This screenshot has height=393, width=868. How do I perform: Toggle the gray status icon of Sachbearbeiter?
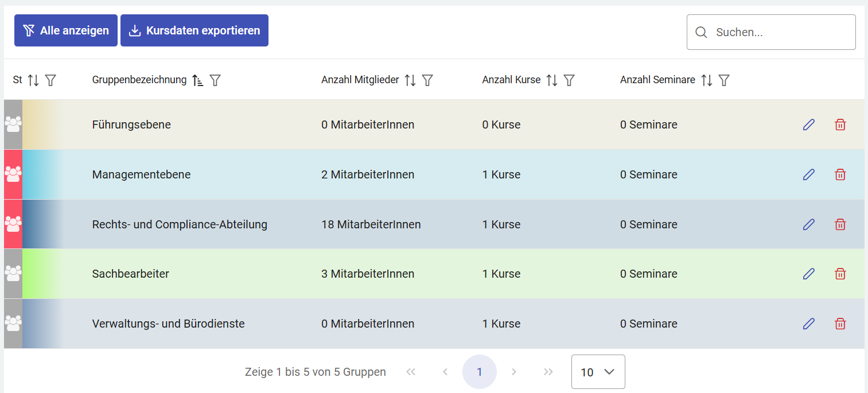pos(13,274)
